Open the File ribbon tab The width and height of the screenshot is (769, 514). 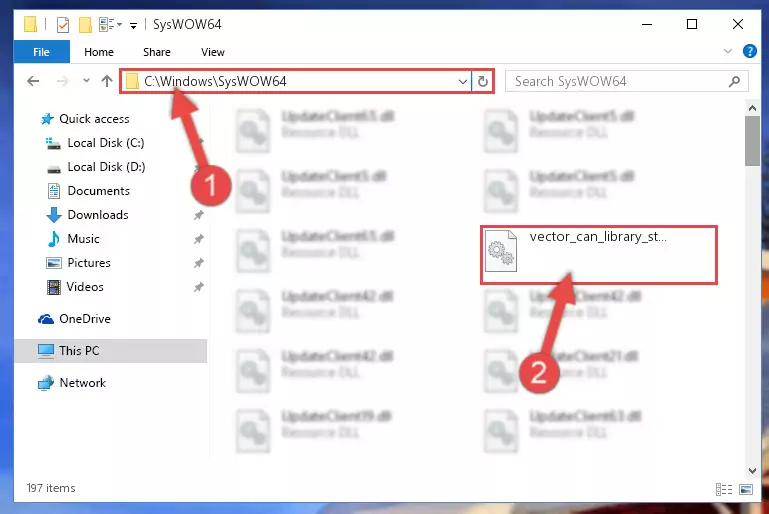coord(42,52)
